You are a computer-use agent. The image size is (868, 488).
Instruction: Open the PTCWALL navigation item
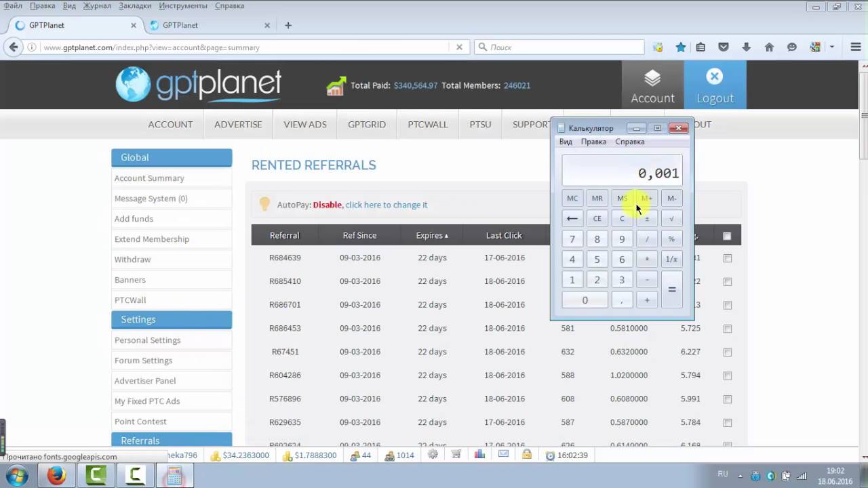click(428, 124)
